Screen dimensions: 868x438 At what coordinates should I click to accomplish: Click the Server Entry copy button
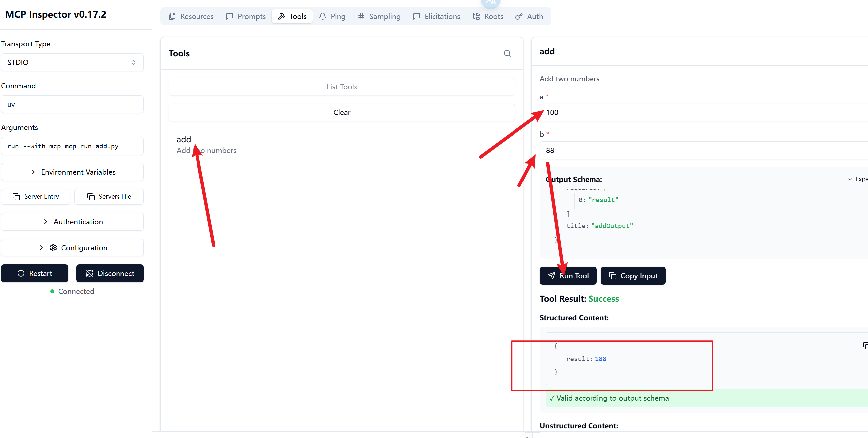pos(36,196)
